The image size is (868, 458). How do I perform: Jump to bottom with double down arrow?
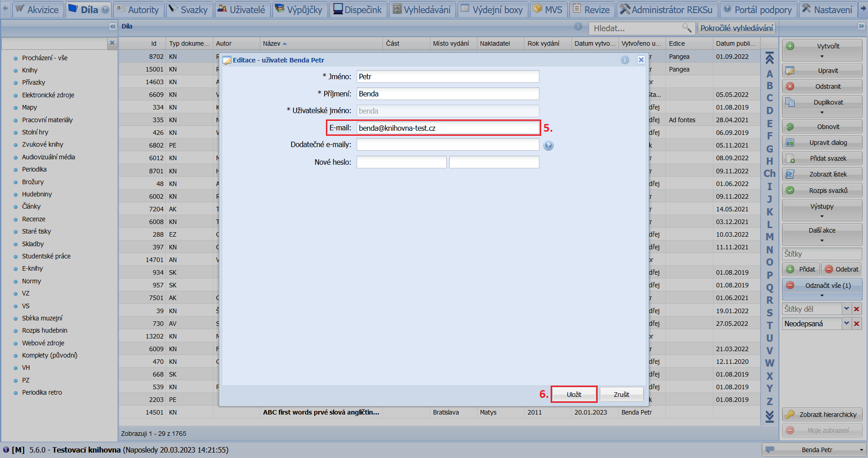click(x=769, y=416)
